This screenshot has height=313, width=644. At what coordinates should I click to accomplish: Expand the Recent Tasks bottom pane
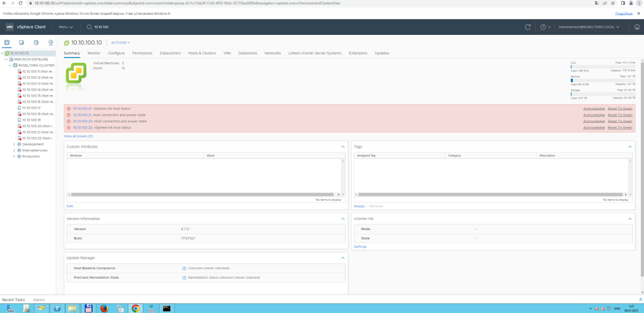click(640, 300)
